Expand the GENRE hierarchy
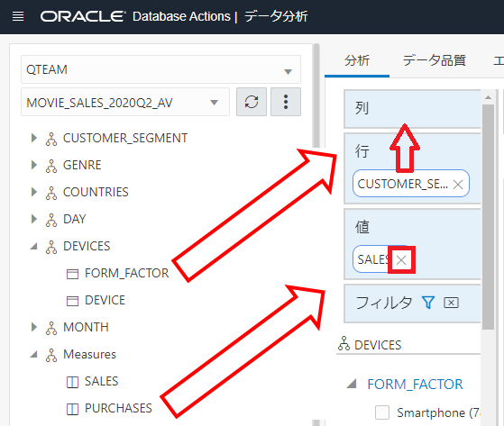The height and width of the screenshot is (426, 504). click(33, 165)
